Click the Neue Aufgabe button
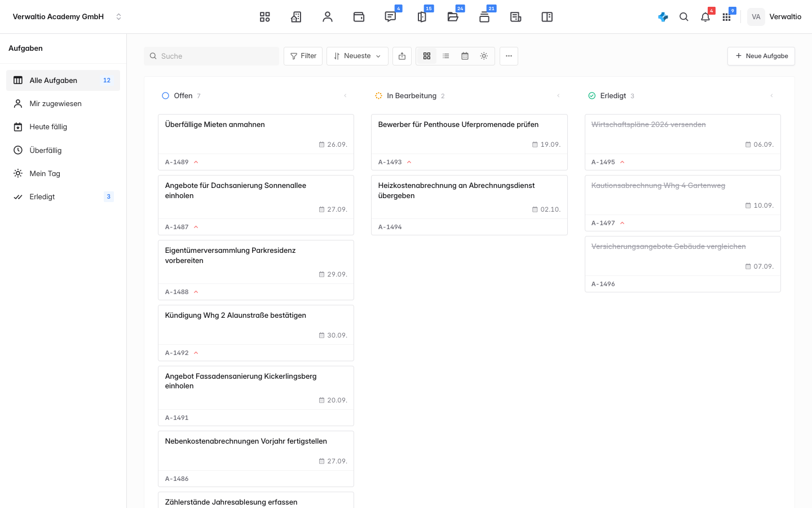 [761, 56]
